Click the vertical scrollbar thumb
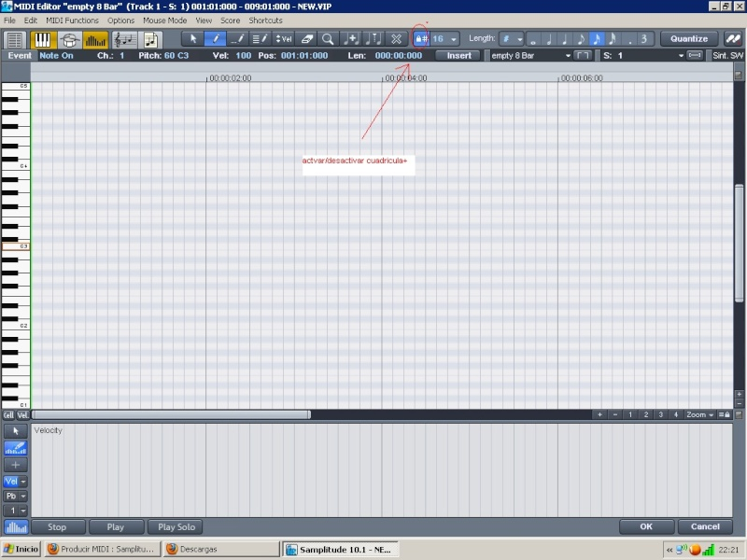Viewport: 747px width, 560px height. point(739,243)
